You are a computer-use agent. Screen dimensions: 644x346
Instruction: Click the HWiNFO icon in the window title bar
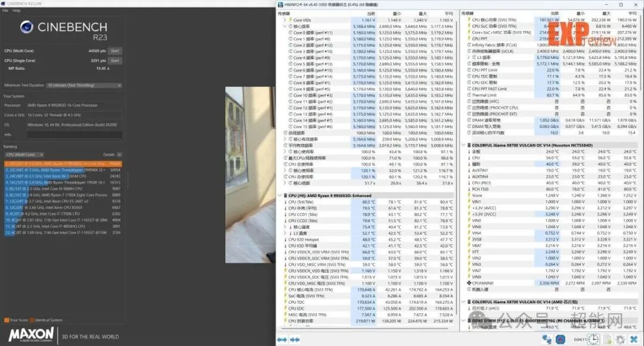279,5
